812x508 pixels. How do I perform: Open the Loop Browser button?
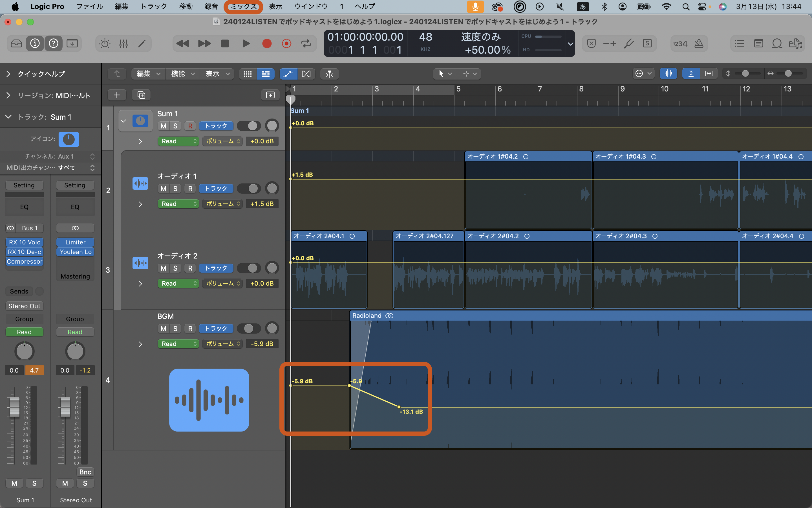point(777,44)
